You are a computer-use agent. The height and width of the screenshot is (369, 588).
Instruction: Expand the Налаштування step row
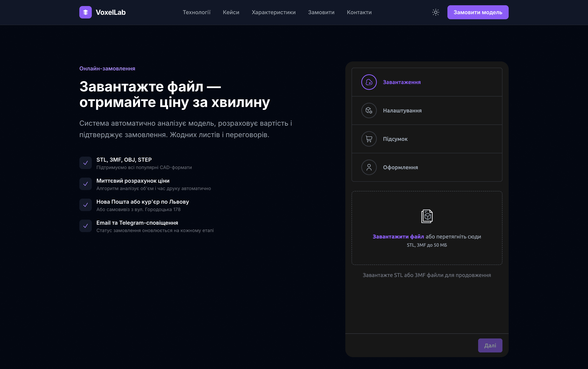coord(427,110)
